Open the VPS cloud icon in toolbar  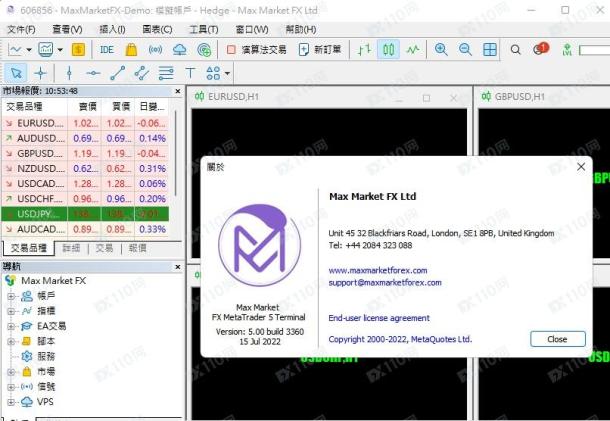pyautogui.click(x=179, y=50)
